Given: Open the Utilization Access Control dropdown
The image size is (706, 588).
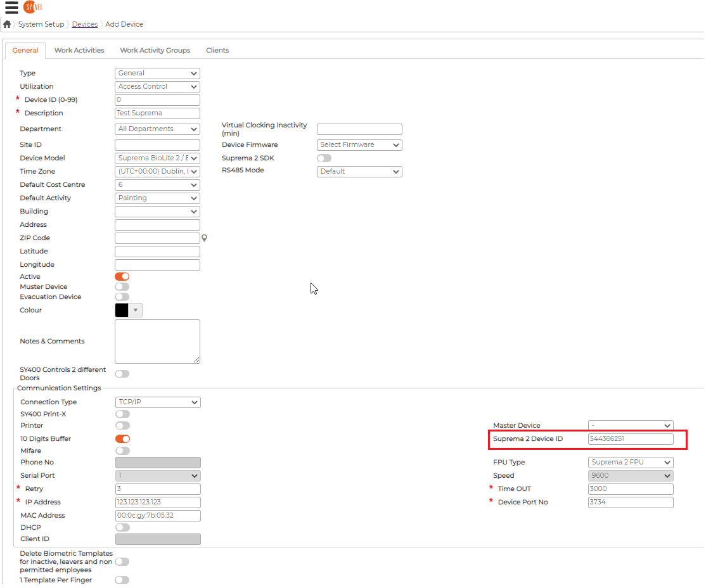Looking at the screenshot, I should coord(157,86).
